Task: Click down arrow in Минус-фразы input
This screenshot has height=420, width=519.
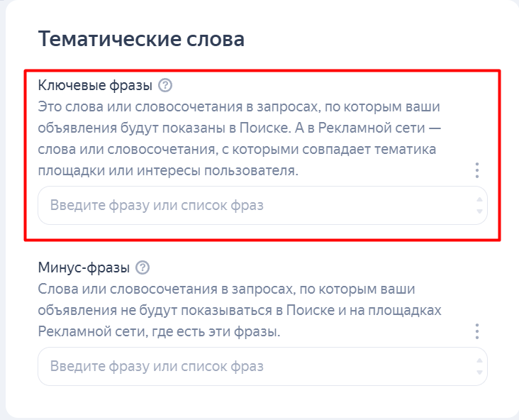Action: pyautogui.click(x=479, y=372)
